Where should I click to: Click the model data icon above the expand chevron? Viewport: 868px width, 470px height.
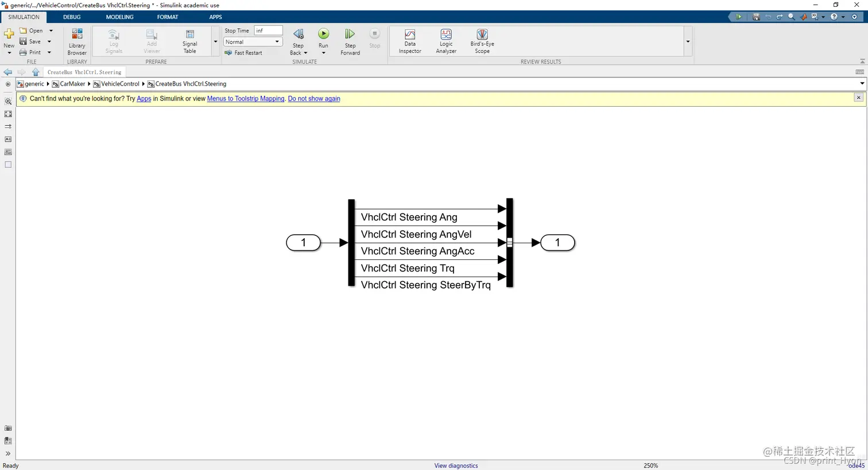coord(8,441)
